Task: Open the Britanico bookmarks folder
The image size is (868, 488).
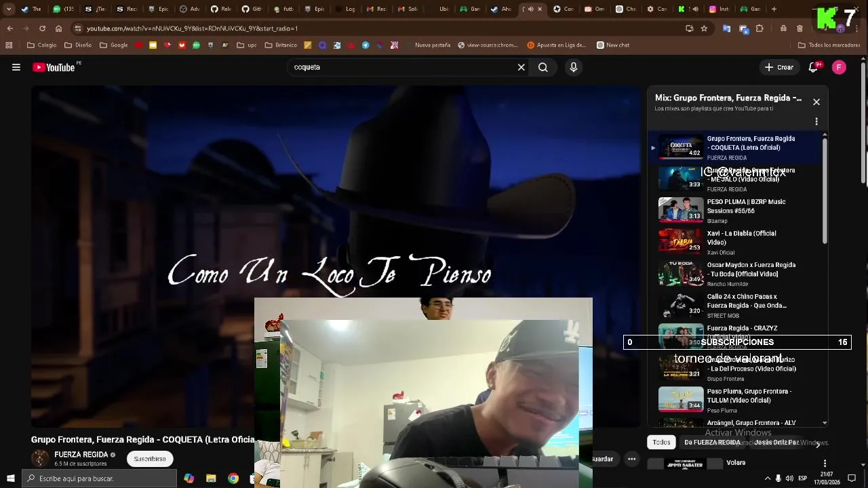Action: point(281,45)
